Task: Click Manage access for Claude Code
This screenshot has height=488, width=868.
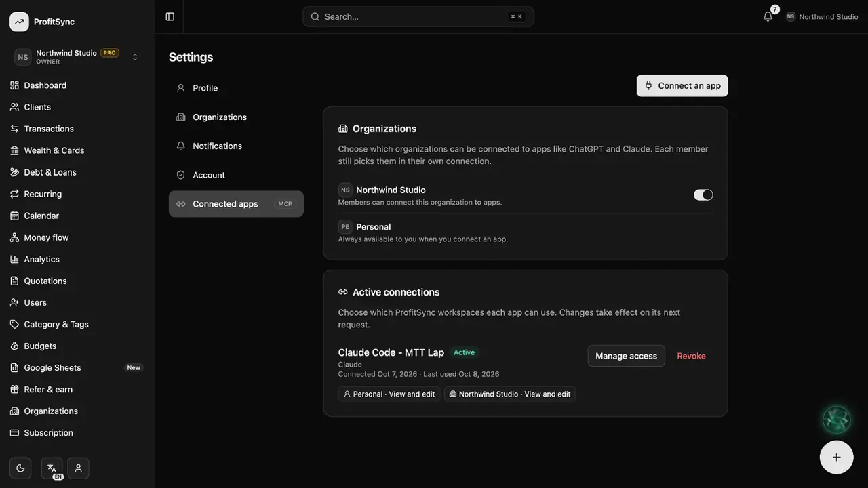Action: [626, 356]
